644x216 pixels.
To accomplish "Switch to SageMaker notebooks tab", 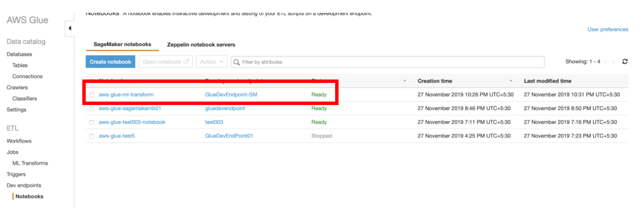I will 122,44.
